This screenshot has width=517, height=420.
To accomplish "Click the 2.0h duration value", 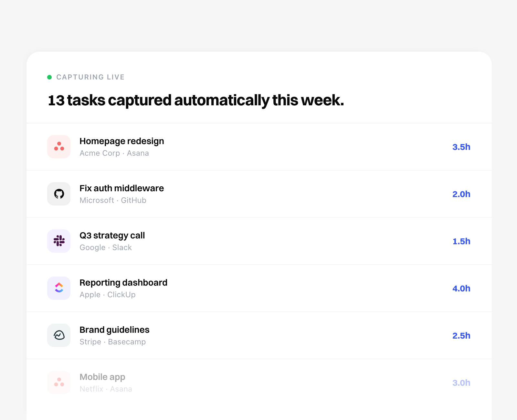I will tap(461, 194).
